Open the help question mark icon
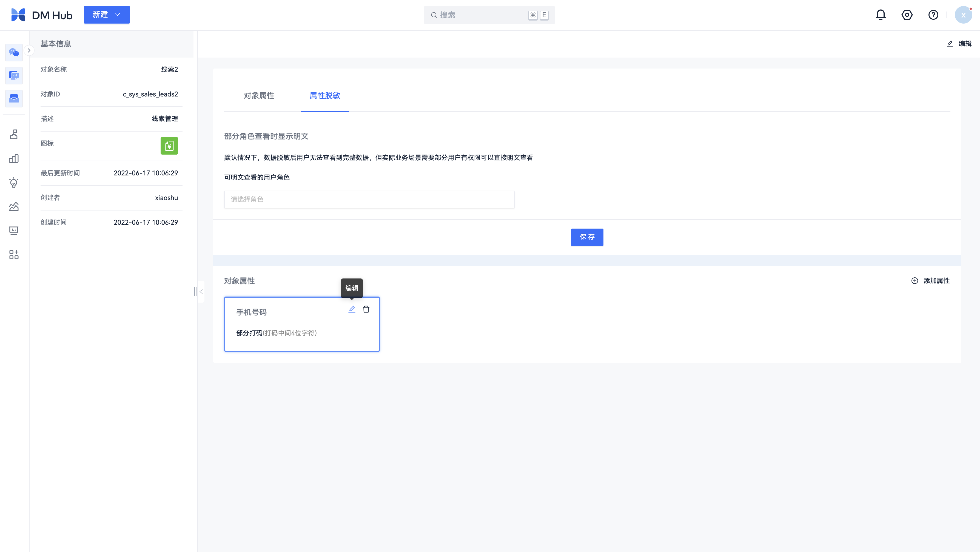 (933, 15)
